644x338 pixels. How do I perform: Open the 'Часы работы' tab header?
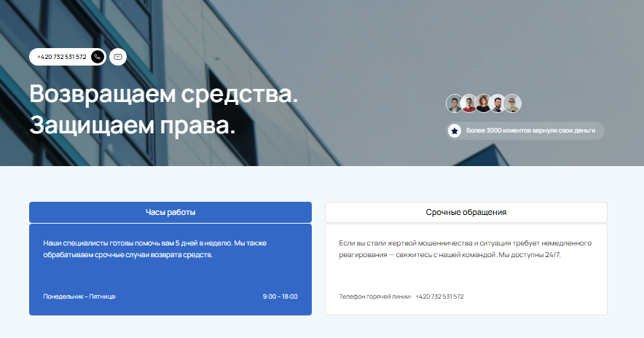pyautogui.click(x=170, y=212)
